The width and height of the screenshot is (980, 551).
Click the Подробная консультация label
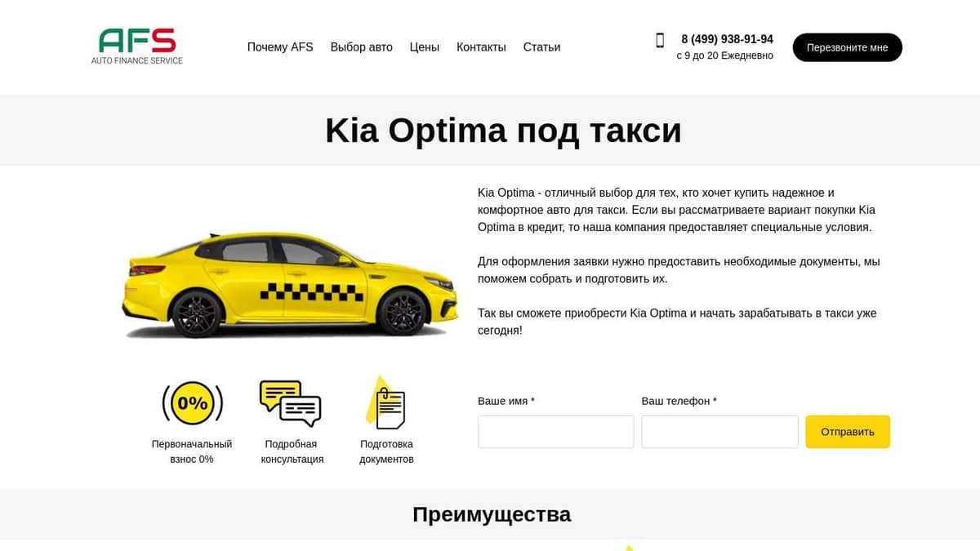[292, 451]
